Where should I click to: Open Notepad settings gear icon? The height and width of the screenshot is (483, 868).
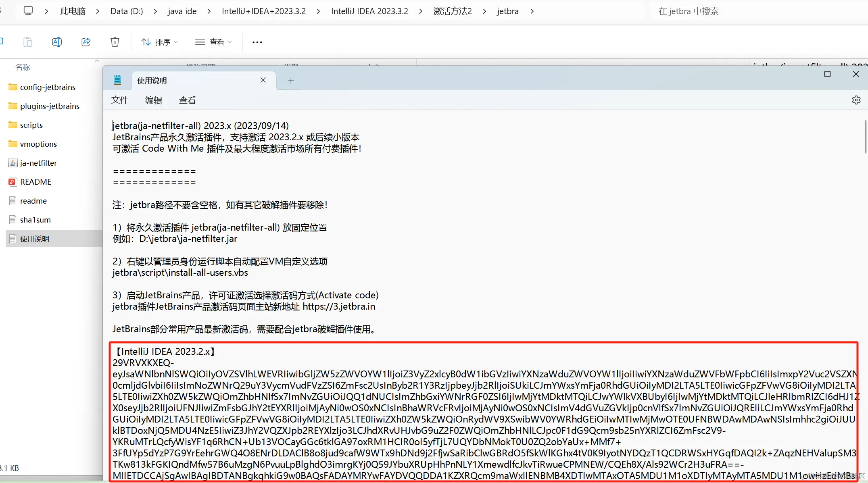(856, 100)
